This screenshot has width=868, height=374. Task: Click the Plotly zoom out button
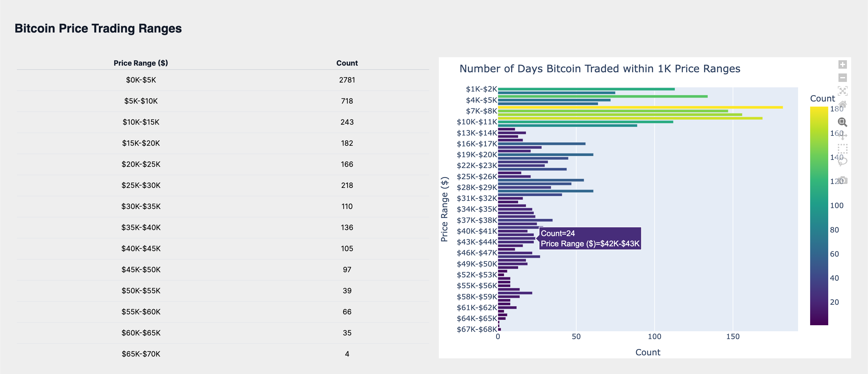pyautogui.click(x=842, y=78)
